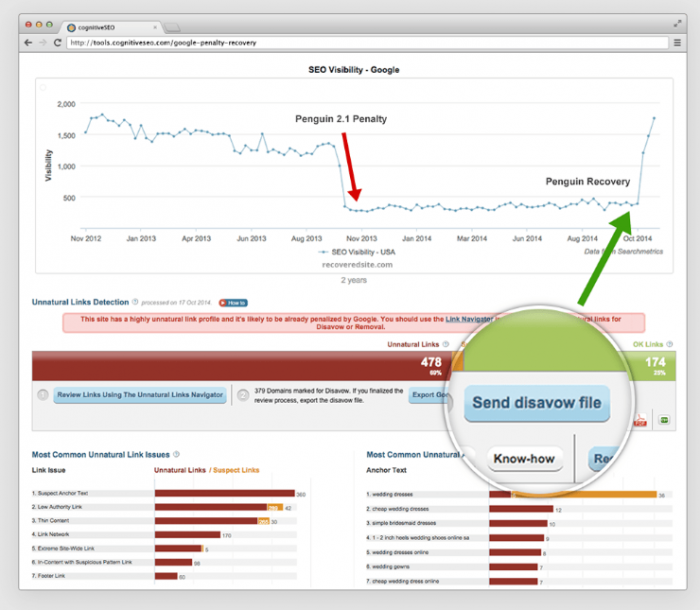Click the address bar URL field

[367, 43]
